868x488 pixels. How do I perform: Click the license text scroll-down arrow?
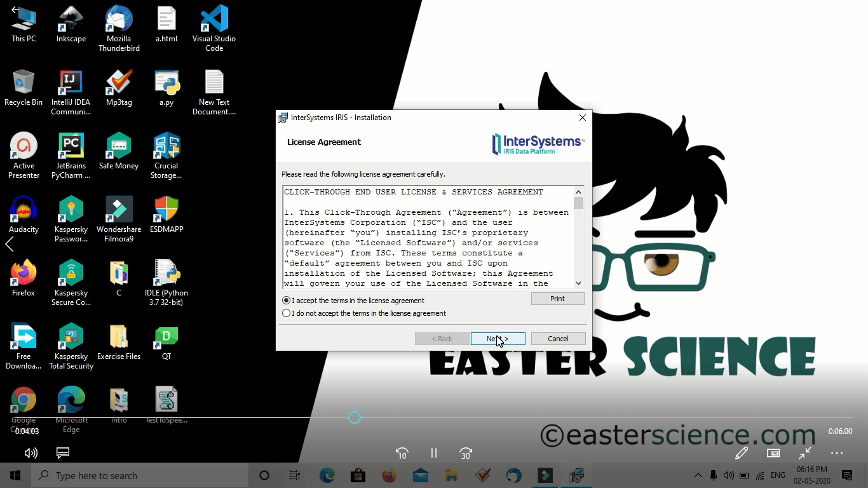click(x=578, y=283)
